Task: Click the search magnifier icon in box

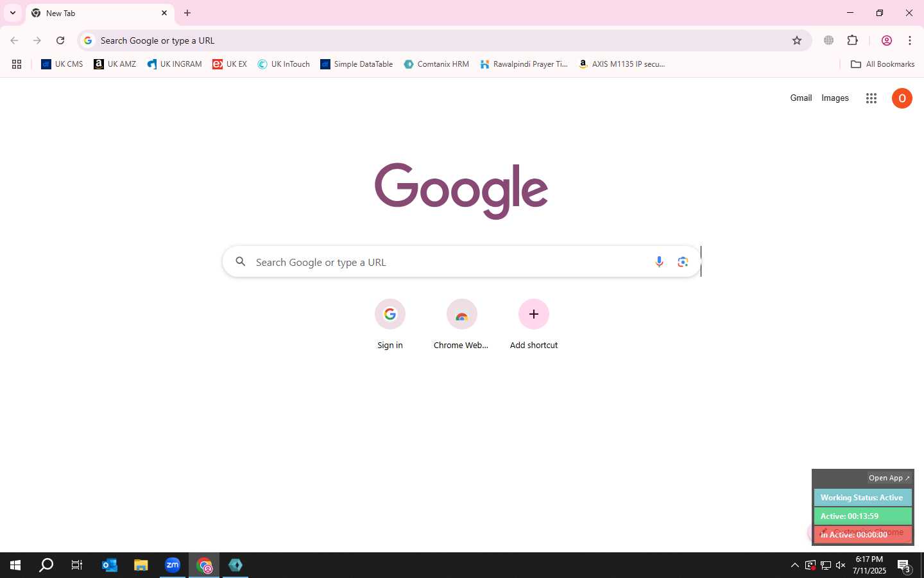Action: (241, 261)
